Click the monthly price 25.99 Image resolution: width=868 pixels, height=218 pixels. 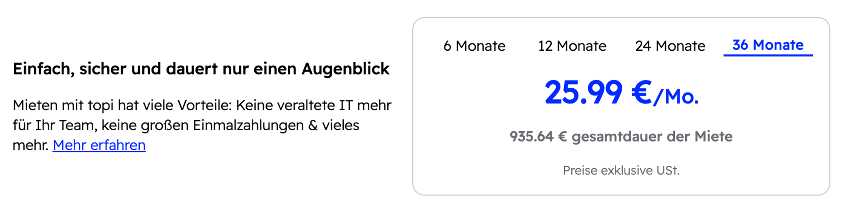[x=583, y=93]
